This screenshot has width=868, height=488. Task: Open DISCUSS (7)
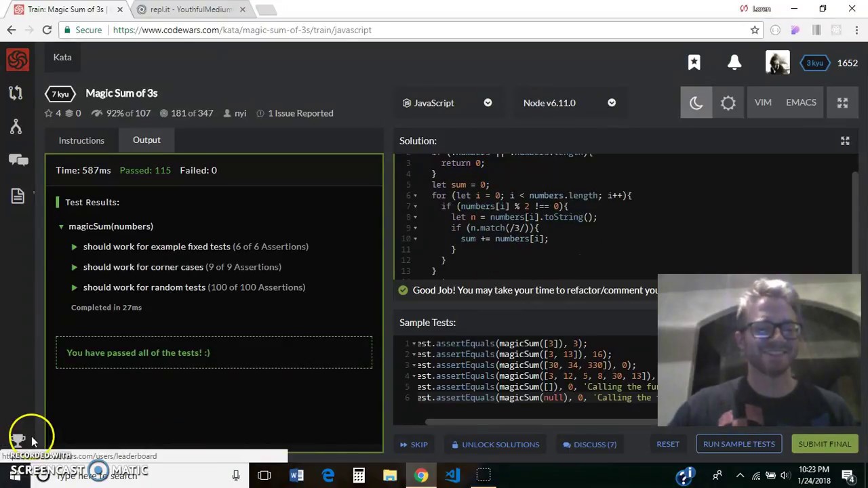point(589,445)
